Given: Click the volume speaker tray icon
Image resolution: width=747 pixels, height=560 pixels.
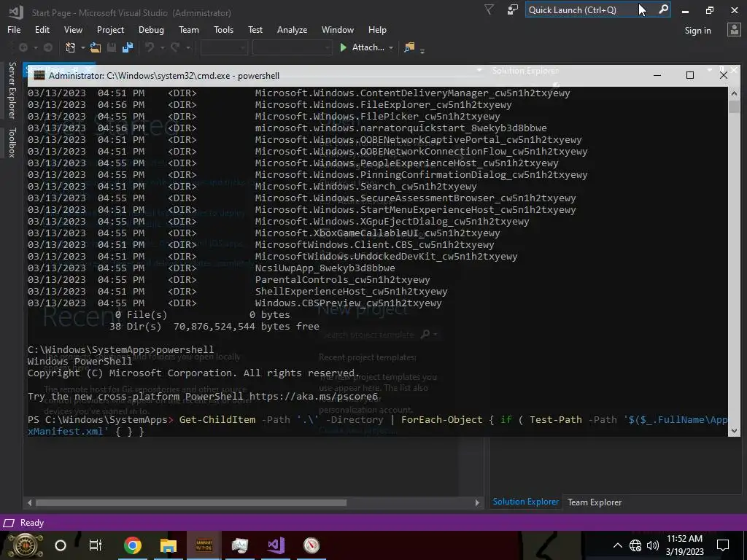Looking at the screenshot, I should pos(653,545).
